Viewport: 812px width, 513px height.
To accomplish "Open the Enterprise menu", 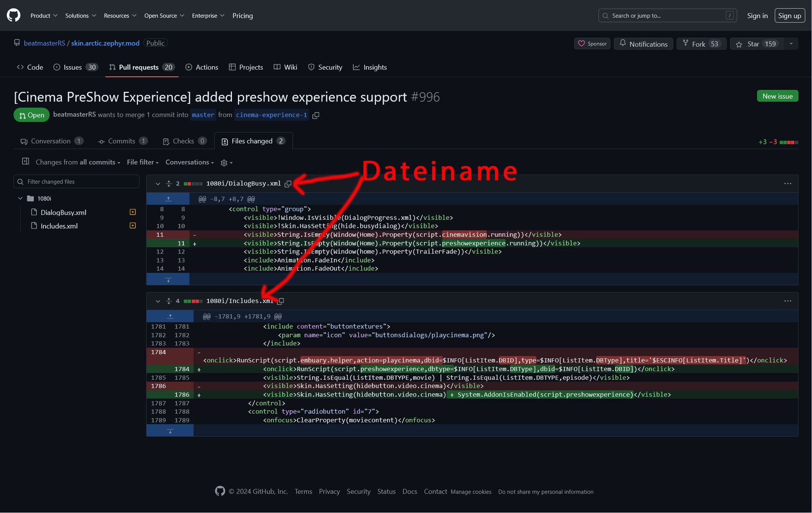I will [208, 16].
